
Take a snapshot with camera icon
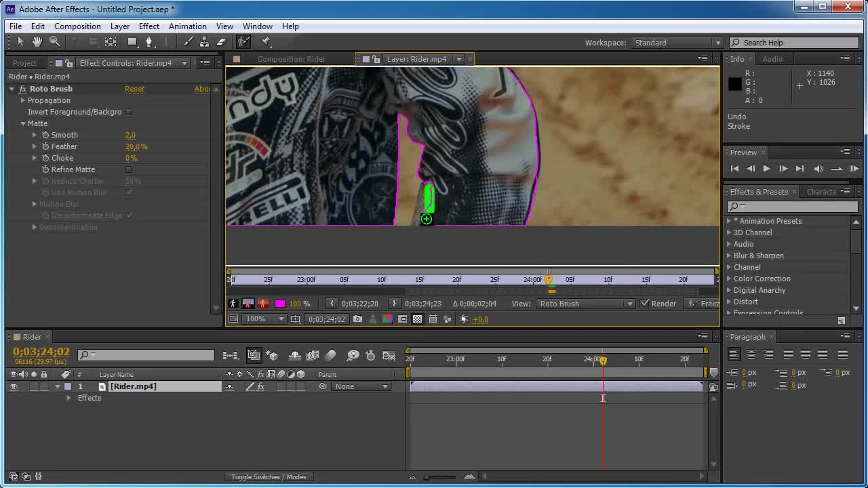pyautogui.click(x=357, y=319)
